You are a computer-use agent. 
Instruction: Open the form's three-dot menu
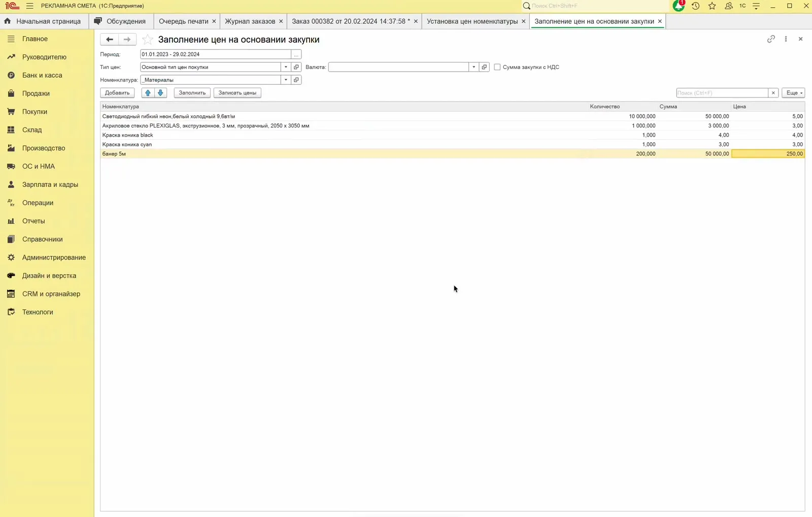point(786,39)
